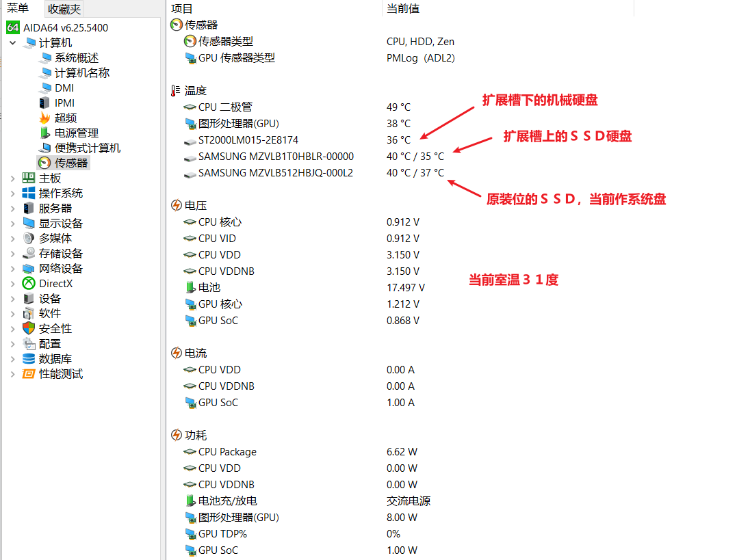Select the 便携式计算机 laptop icon
750x560 pixels.
(x=45, y=148)
